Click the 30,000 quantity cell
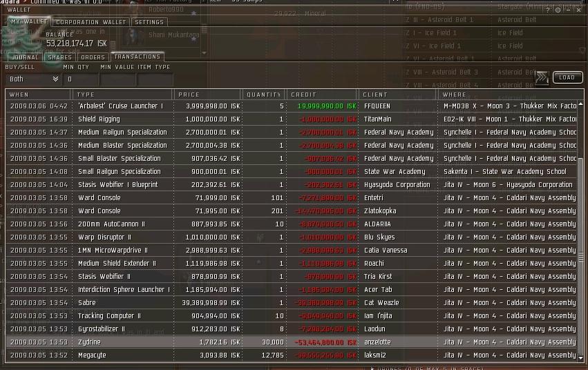Screen dimensions: 588x370 [273, 342]
